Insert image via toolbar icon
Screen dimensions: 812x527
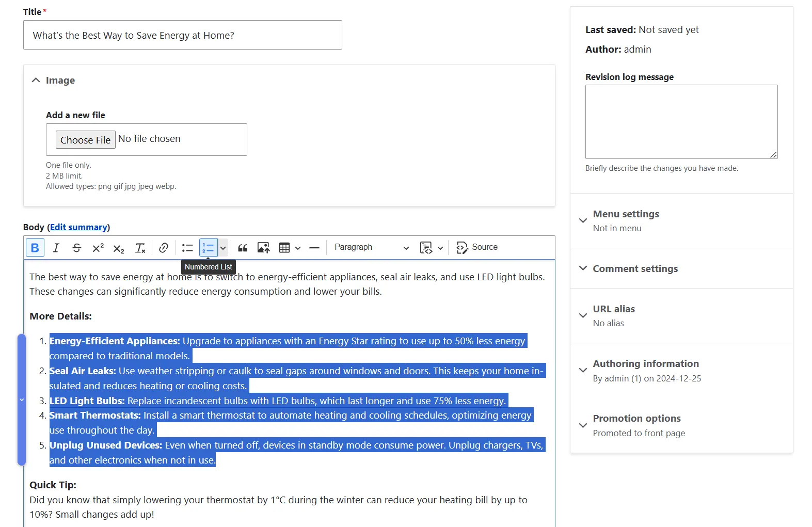pyautogui.click(x=264, y=248)
